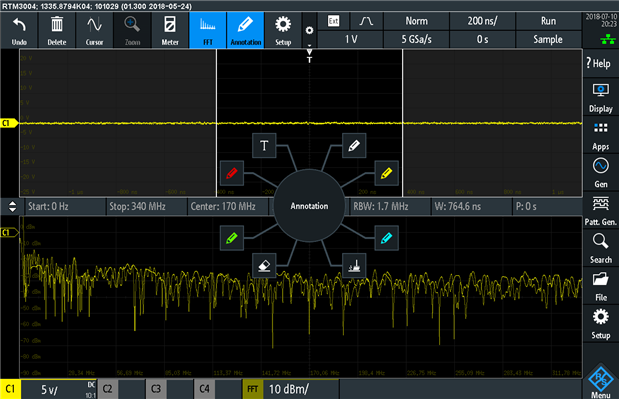Open the Meter tool
This screenshot has width=619, height=399.
click(x=170, y=30)
